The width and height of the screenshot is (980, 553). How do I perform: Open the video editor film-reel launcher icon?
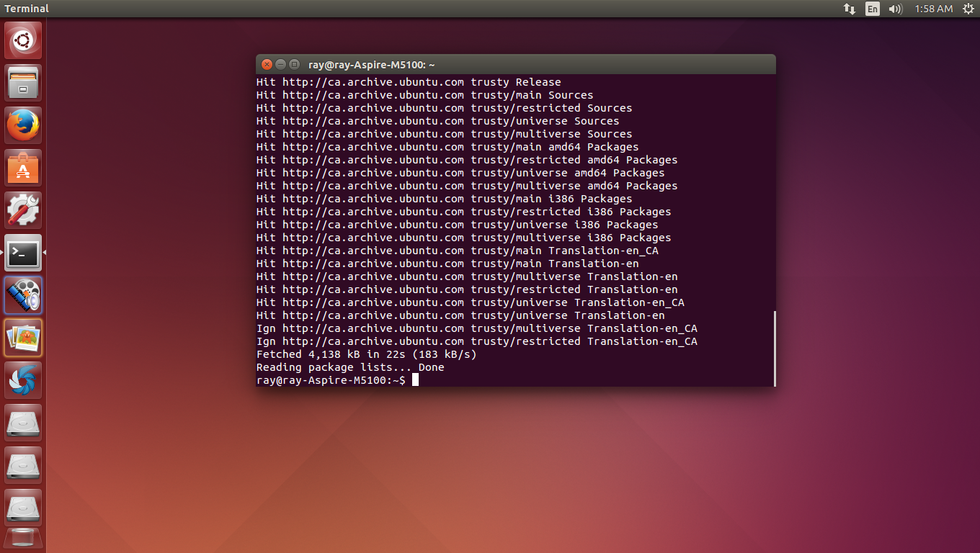[23, 295]
